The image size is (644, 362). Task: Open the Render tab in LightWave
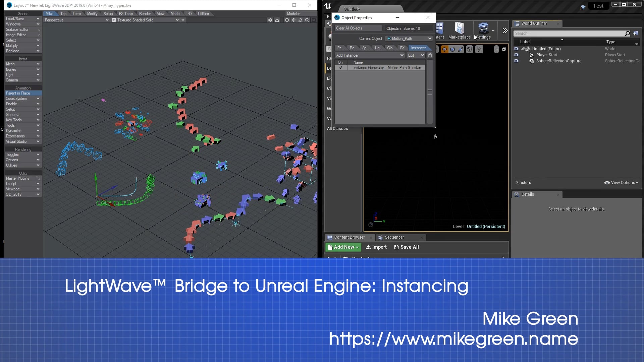[145, 14]
